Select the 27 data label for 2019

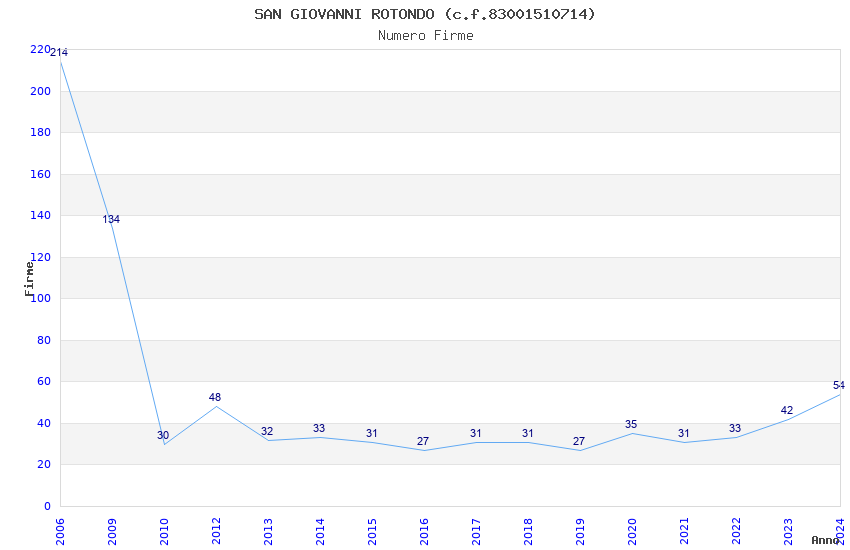click(x=579, y=441)
